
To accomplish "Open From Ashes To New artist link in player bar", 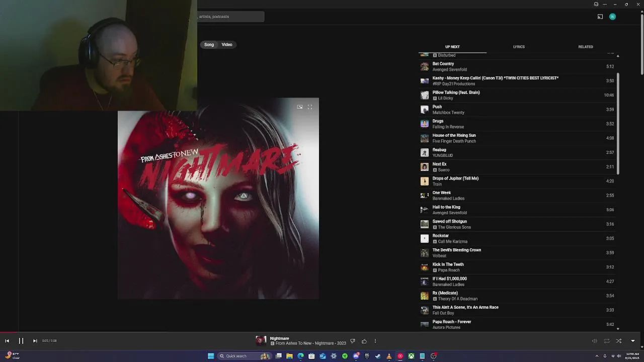I will [x=294, y=343].
